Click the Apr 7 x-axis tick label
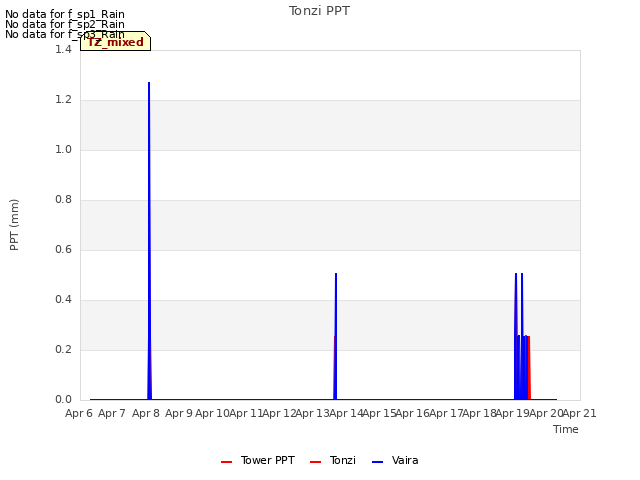The width and height of the screenshot is (640, 480). pyautogui.click(x=112, y=413)
